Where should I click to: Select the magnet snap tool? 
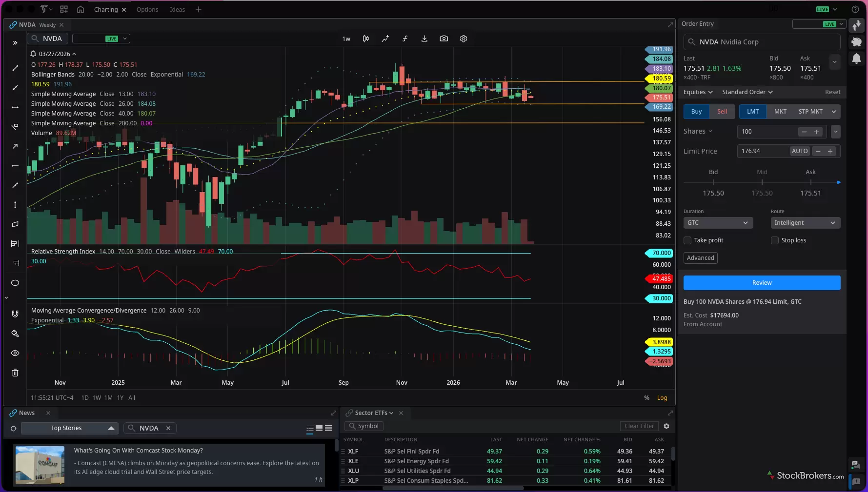[15, 314]
